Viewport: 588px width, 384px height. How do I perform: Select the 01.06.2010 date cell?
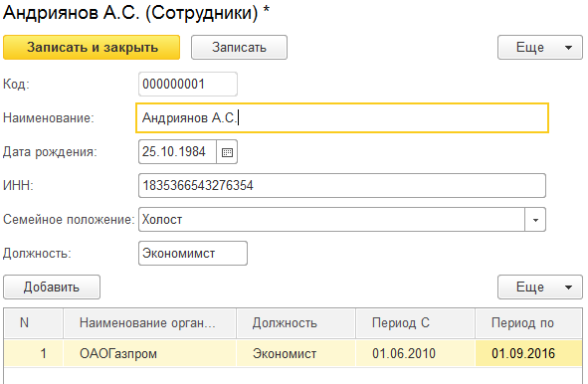pos(415,353)
